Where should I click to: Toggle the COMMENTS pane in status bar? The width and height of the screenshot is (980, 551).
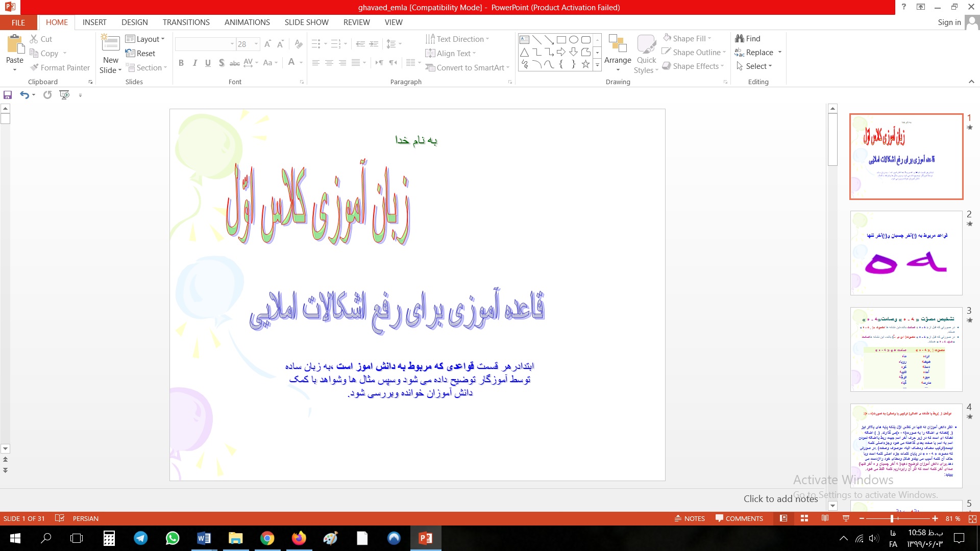pos(739,518)
